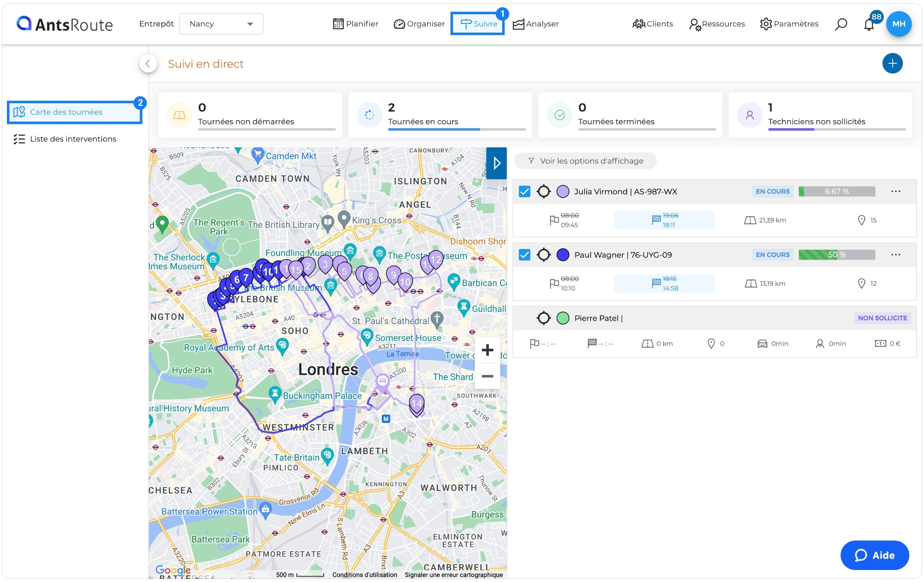
Task: Open the Organiser menu
Action: [x=419, y=24]
